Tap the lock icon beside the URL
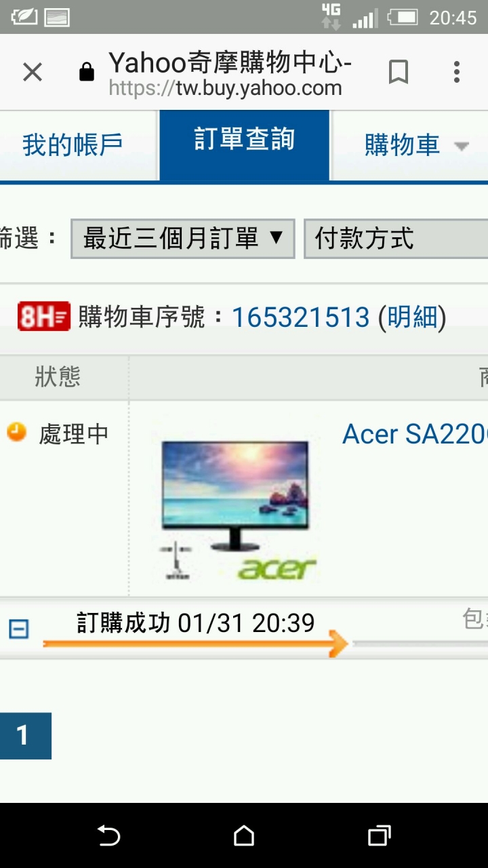488x868 pixels. [87, 72]
